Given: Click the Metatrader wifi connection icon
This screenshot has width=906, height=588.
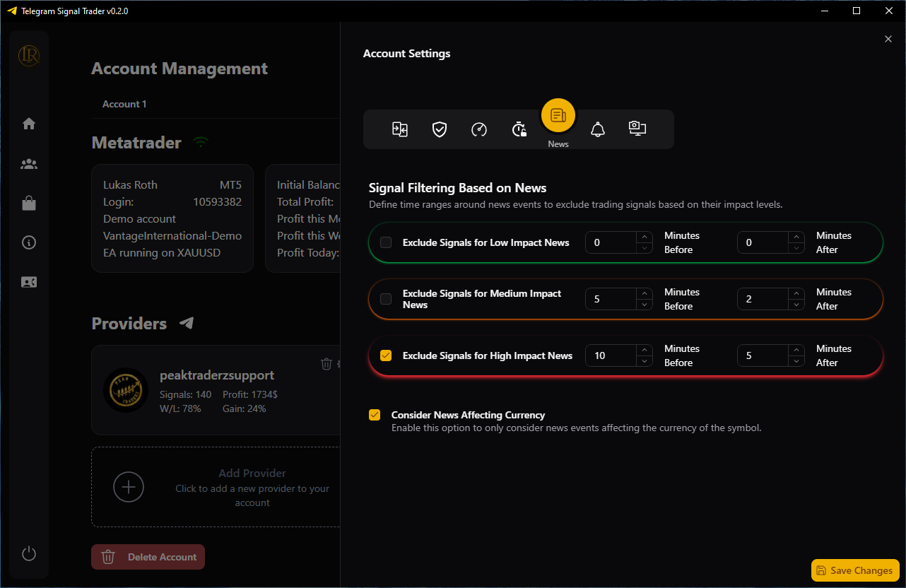Looking at the screenshot, I should 201,142.
